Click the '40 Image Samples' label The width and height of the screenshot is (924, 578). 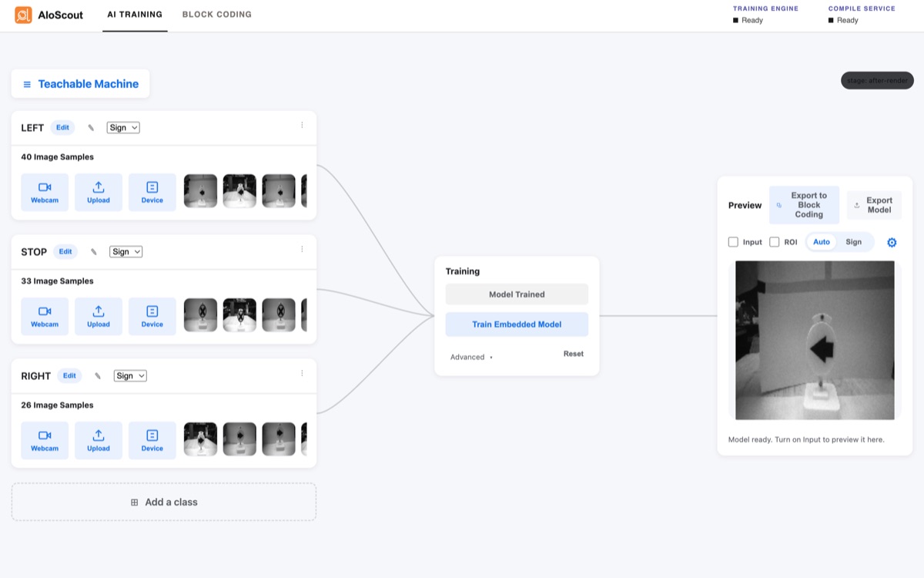(x=57, y=157)
